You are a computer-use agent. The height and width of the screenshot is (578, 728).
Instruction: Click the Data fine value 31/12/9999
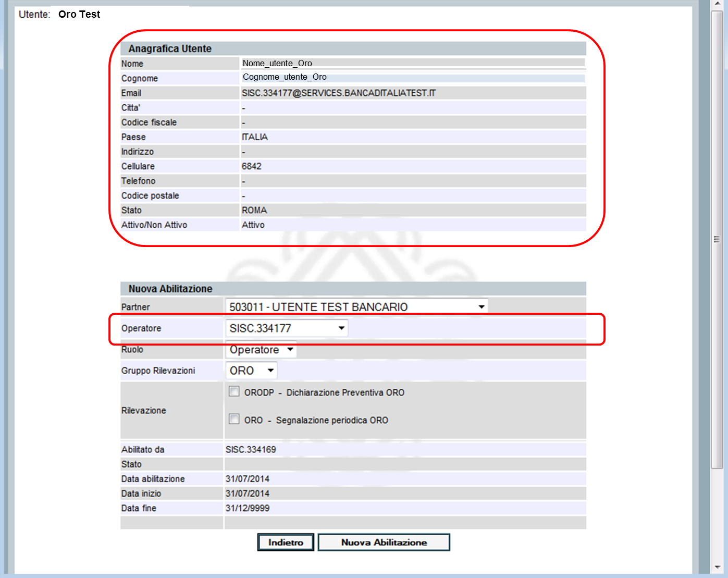[248, 508]
